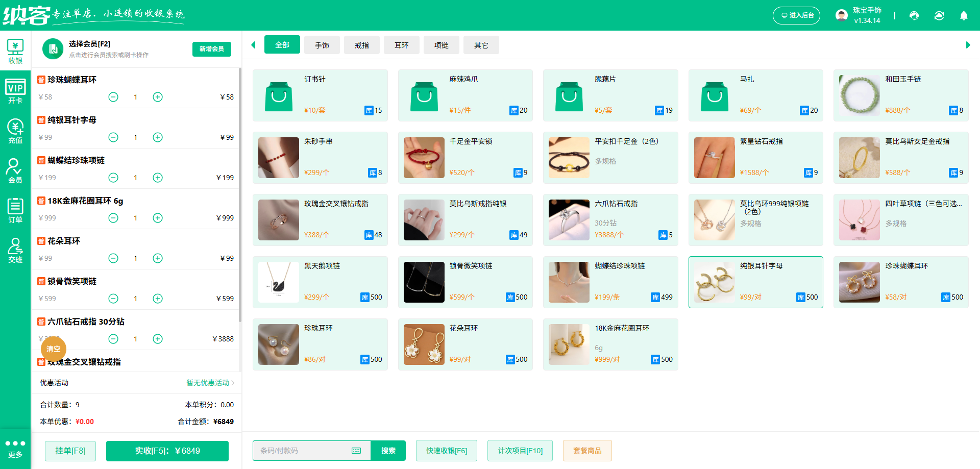This screenshot has width=980, height=469.
Task: Expand 暂无优惠活动 promotions chevron
Action: pyautogui.click(x=233, y=383)
